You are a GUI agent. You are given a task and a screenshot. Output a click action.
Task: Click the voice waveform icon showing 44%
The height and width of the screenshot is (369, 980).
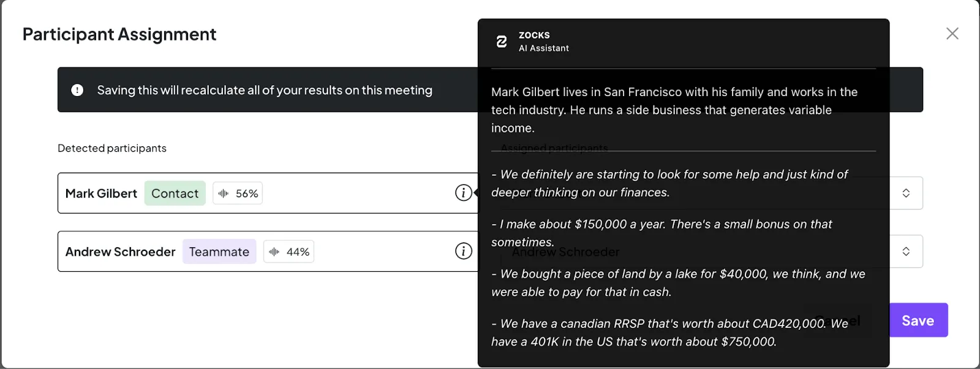[274, 252]
